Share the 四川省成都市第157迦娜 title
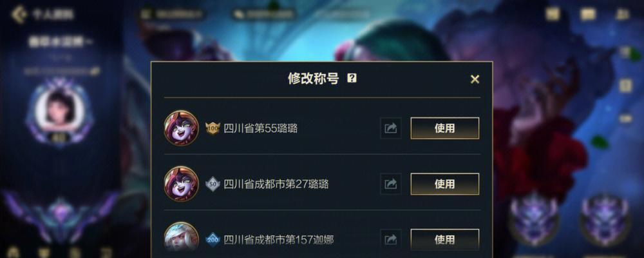The height and width of the screenshot is (258, 644). pos(391,239)
